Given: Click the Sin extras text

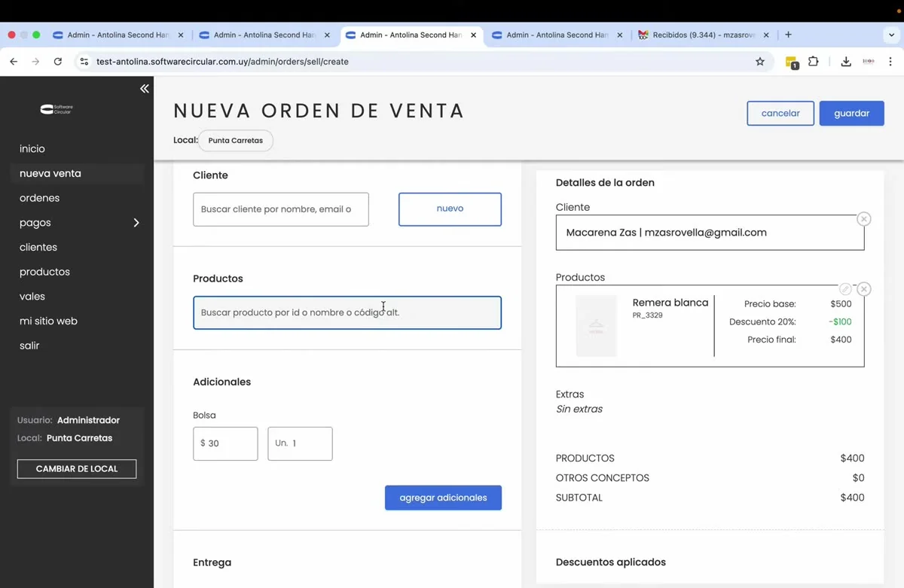Looking at the screenshot, I should pyautogui.click(x=579, y=410).
